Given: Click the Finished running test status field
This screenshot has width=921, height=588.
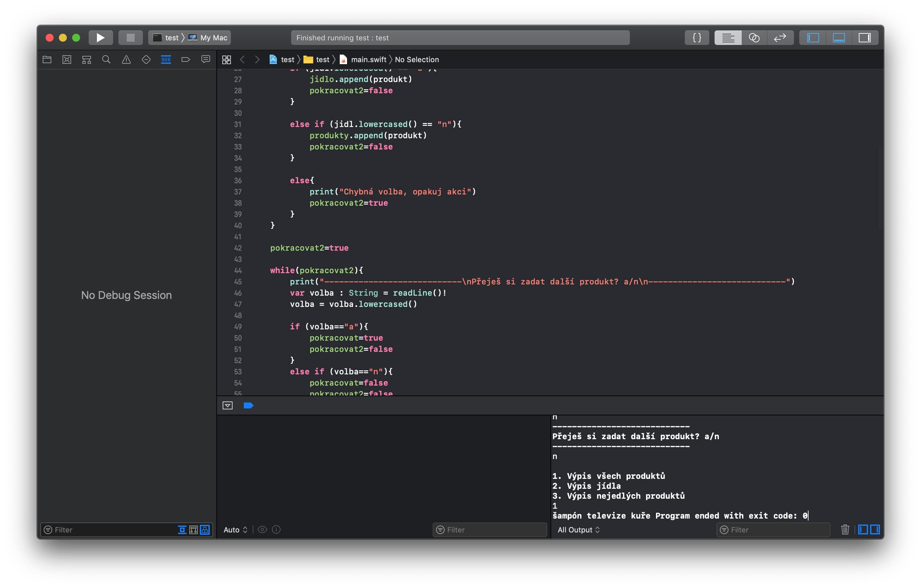Looking at the screenshot, I should click(x=460, y=37).
